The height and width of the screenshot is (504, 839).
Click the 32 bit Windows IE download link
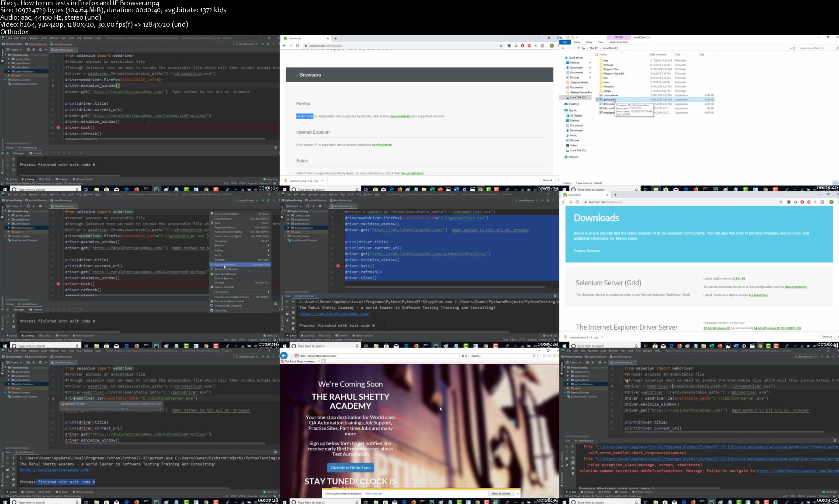(717, 328)
